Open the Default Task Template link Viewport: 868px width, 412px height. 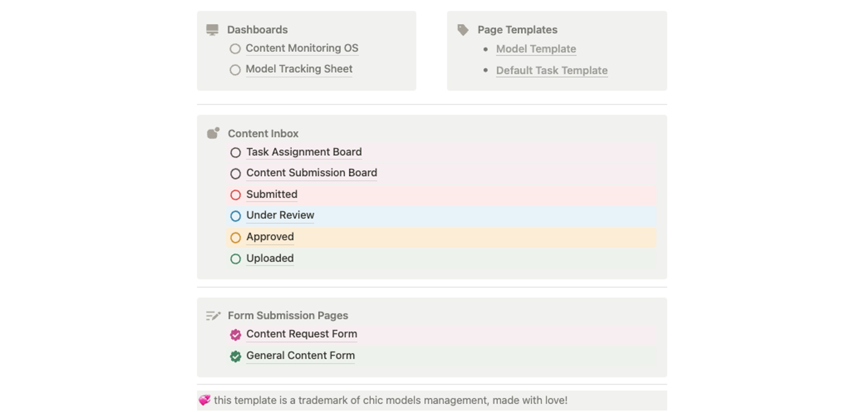click(x=552, y=71)
